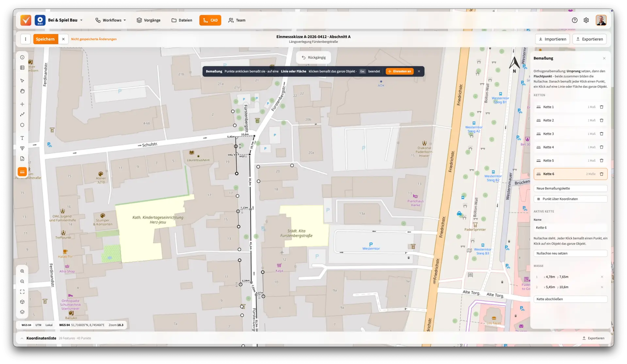
Task: Switch coordinate system to UTM
Action: (x=38, y=325)
